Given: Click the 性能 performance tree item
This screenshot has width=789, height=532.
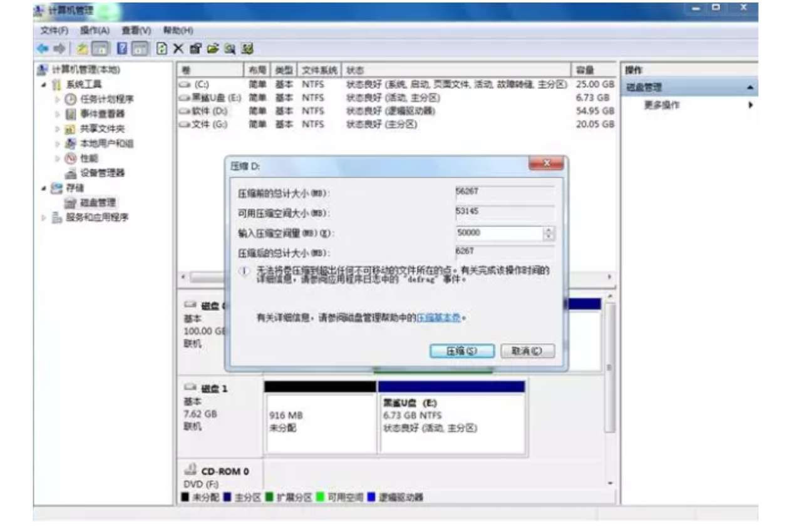Looking at the screenshot, I should pyautogui.click(x=89, y=158).
